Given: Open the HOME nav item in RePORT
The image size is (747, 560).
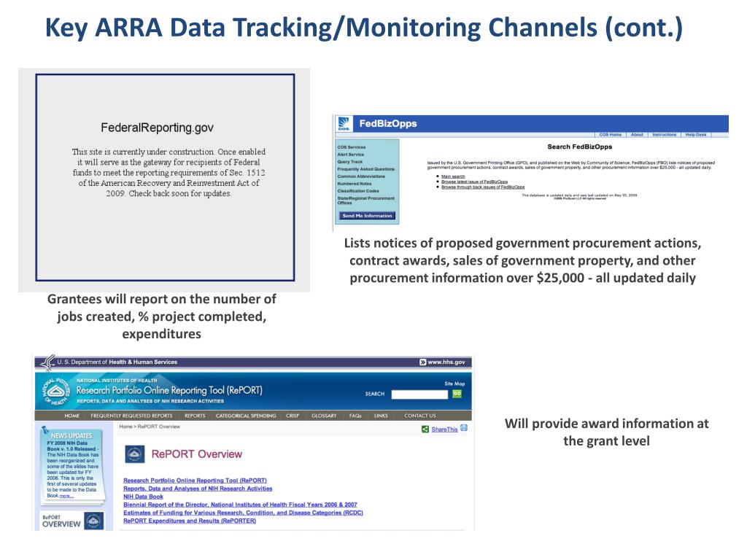Looking at the screenshot, I should 72,416.
